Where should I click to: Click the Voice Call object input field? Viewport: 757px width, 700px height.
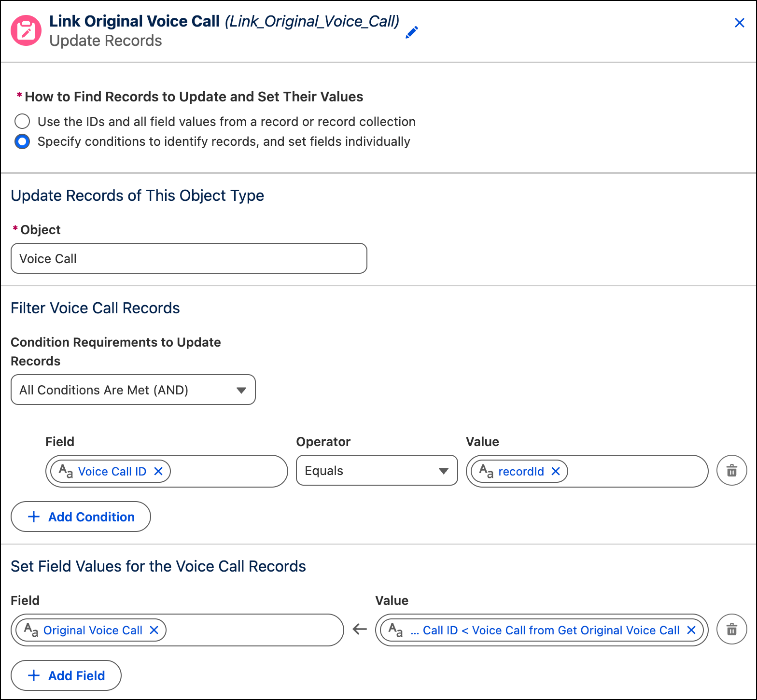[x=189, y=258]
